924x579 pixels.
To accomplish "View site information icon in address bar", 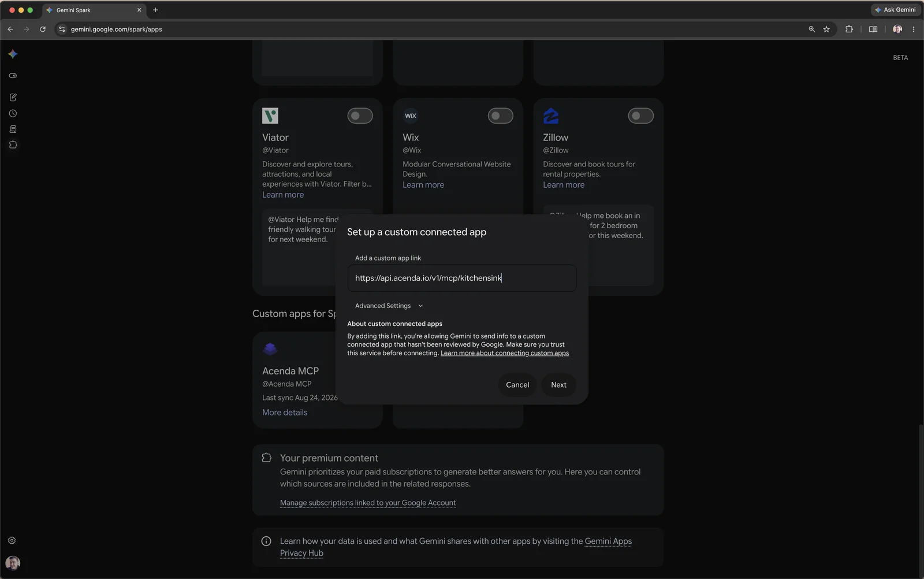I will click(62, 29).
